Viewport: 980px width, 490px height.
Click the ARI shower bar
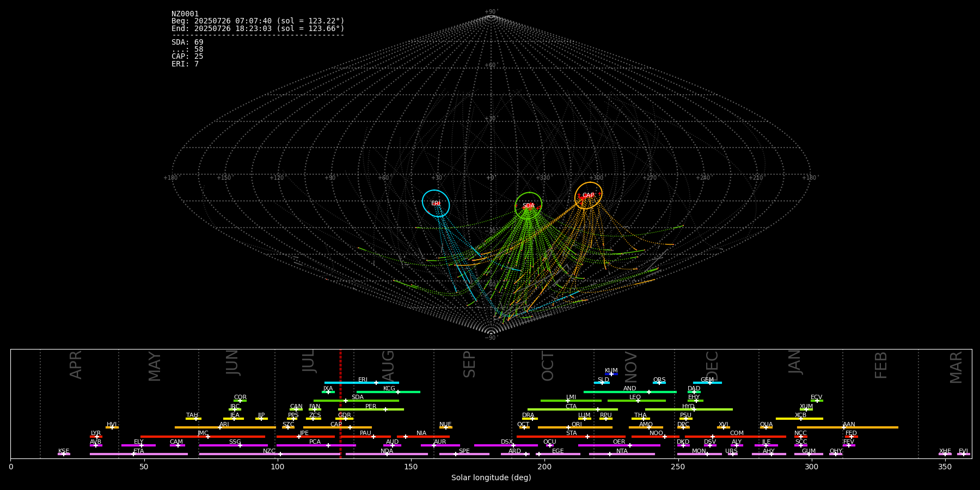click(225, 427)
